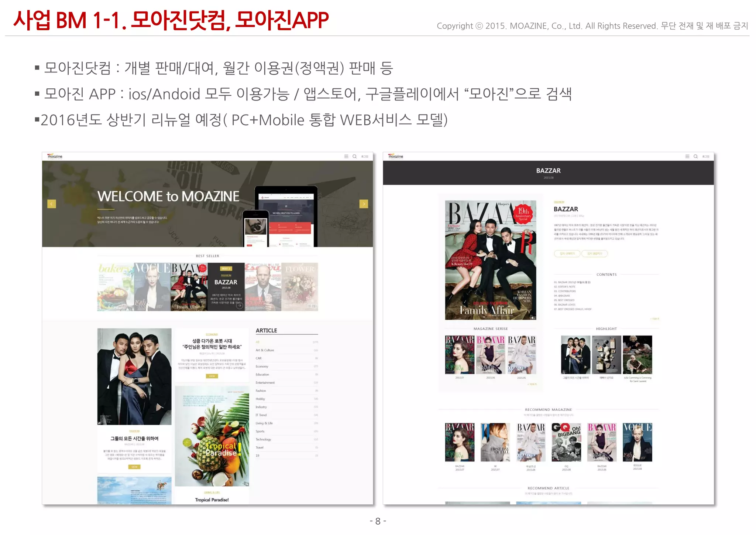Go to previous banner slide arrow

coord(52,204)
